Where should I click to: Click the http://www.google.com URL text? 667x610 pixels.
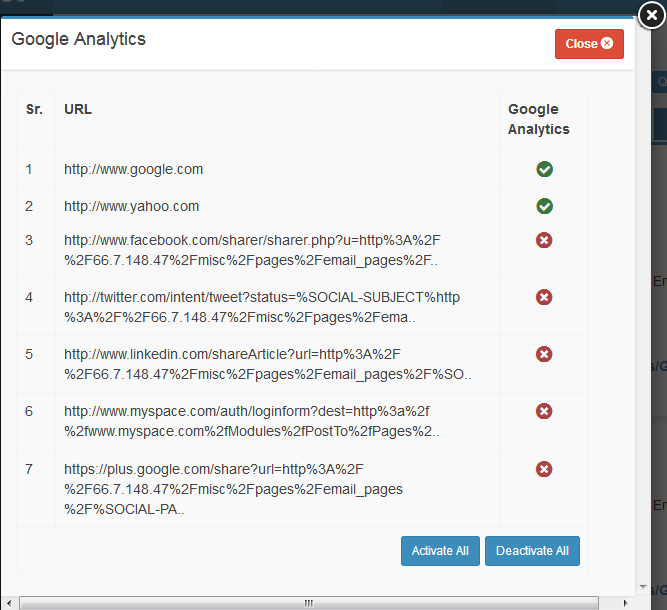point(133,169)
